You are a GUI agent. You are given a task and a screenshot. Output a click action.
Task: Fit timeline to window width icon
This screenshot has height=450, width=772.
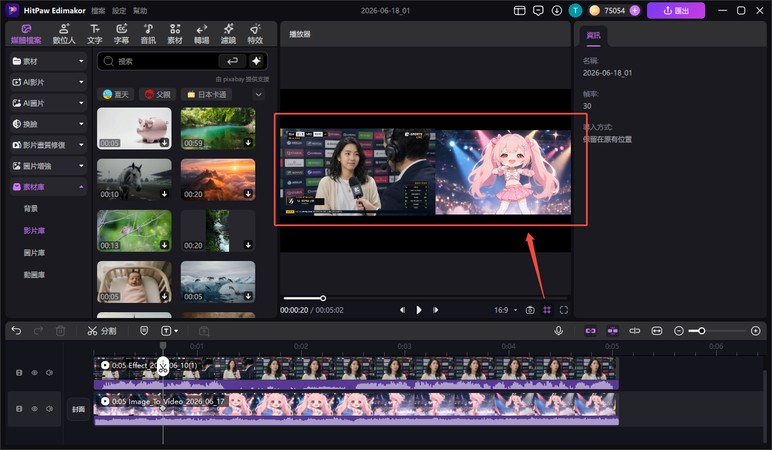[657, 331]
